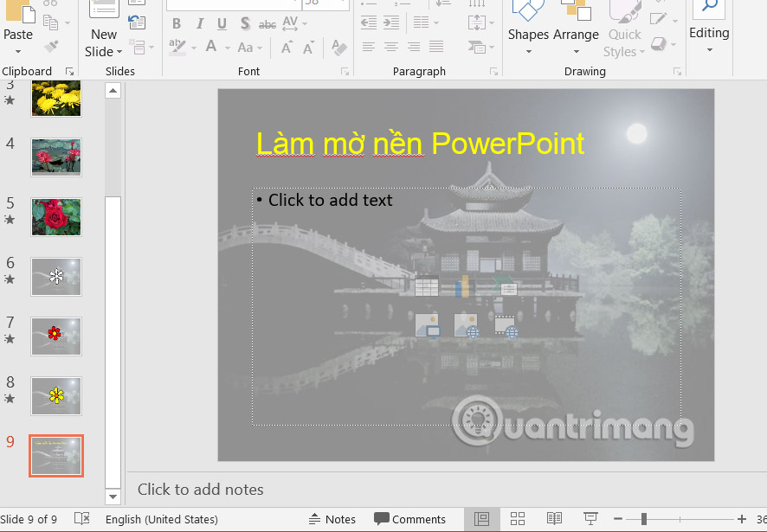Open Reading View from the status bar
This screenshot has height=532, width=767.
(x=554, y=518)
